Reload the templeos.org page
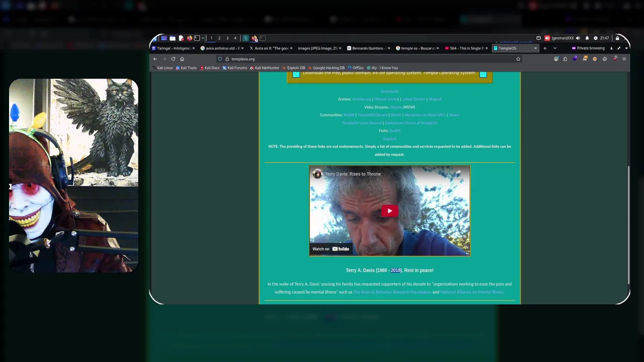644x362 pixels. pyautogui.click(x=173, y=59)
